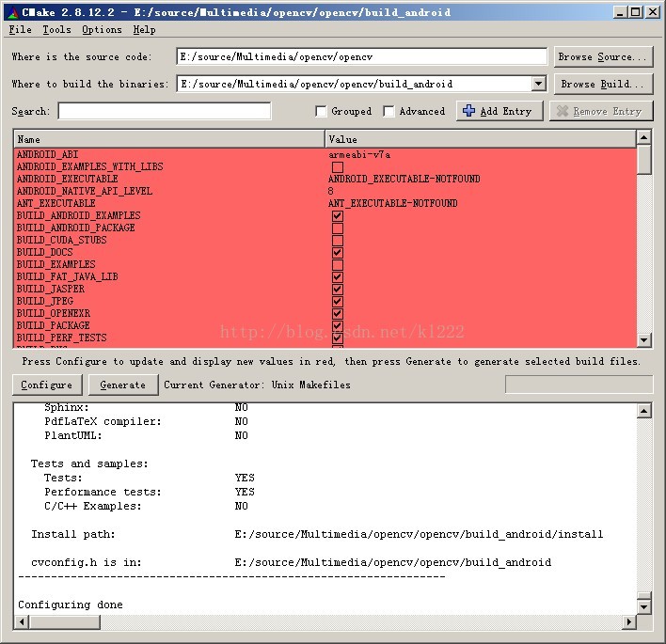The width and height of the screenshot is (666, 644).
Task: Click down arrow of cache entries scrollbar
Action: (x=644, y=339)
